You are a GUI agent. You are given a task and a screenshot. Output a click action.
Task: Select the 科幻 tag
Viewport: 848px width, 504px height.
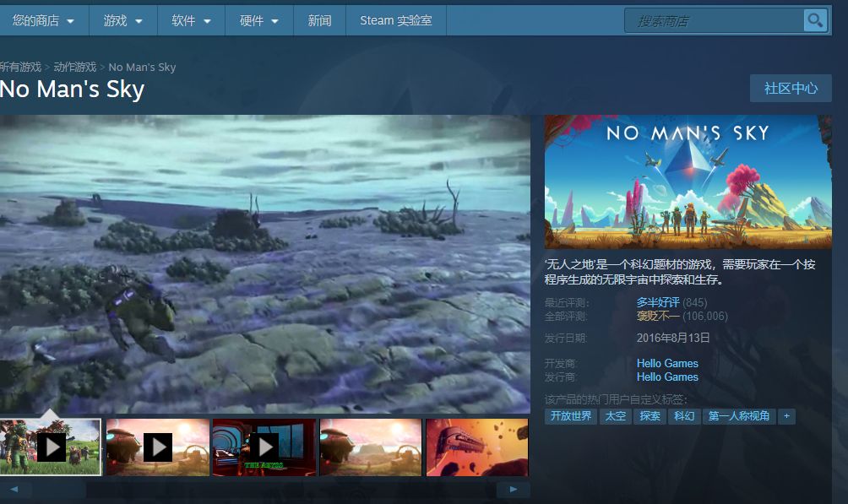pyautogui.click(x=684, y=416)
